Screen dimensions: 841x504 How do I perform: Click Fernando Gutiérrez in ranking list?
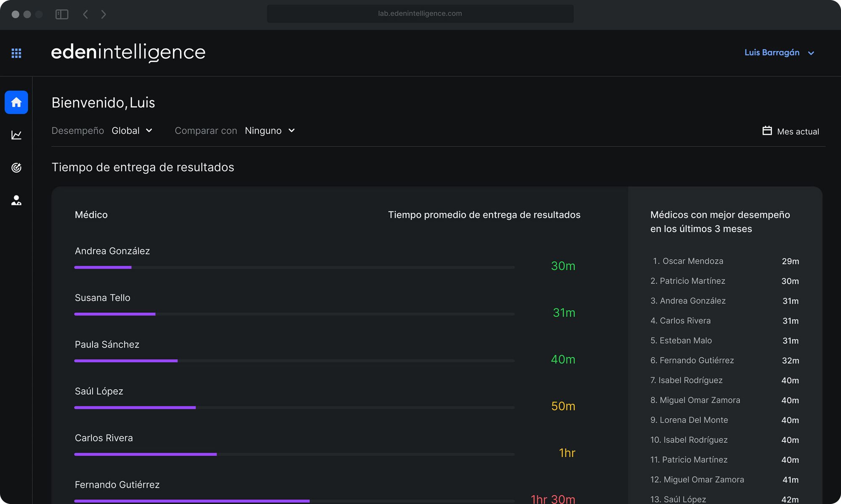(696, 360)
